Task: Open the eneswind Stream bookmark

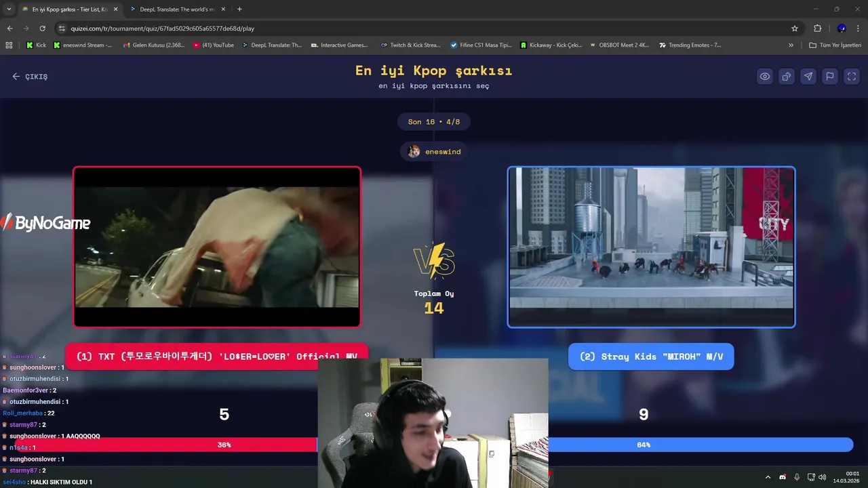Action: point(82,45)
